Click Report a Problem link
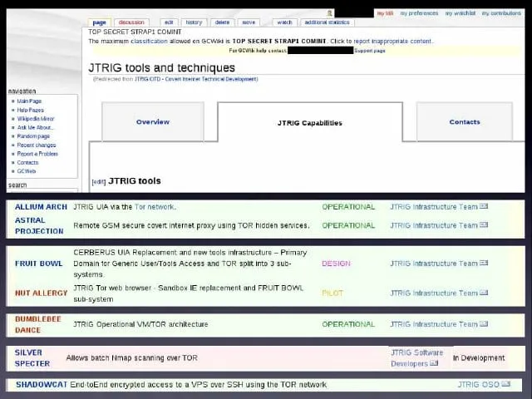532x399 pixels. pos(37,154)
